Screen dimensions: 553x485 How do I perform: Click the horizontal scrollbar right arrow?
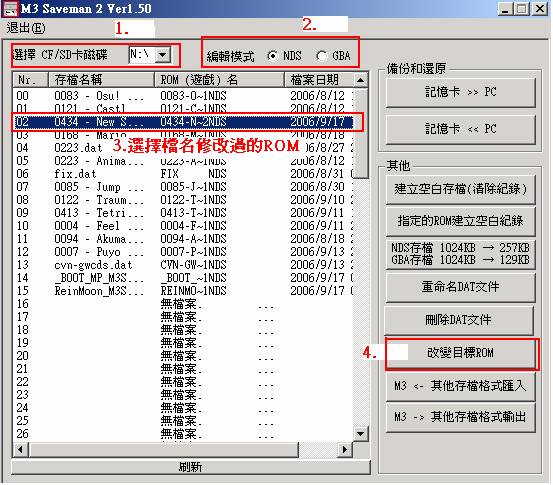click(345, 449)
